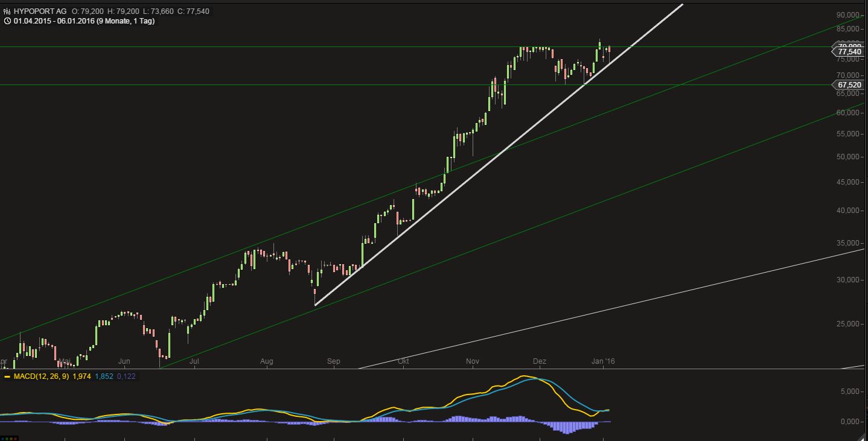Select the HYPOPORT AG instrument name
This screenshot has height=441, width=868.
click(40, 11)
